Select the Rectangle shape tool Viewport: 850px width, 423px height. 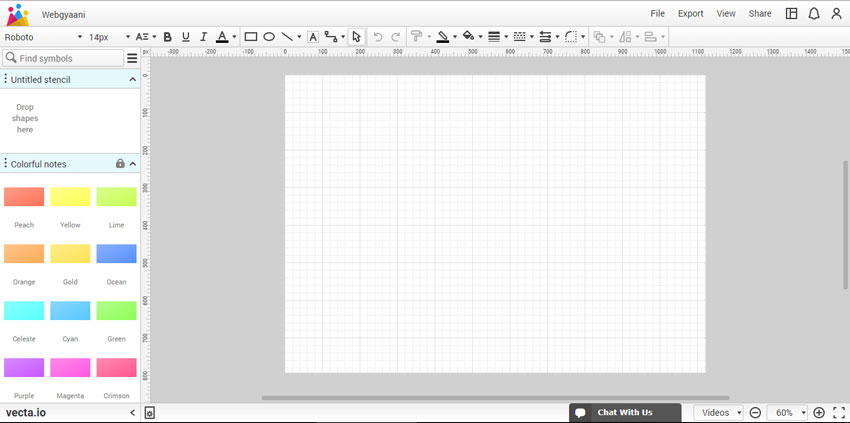pos(251,37)
